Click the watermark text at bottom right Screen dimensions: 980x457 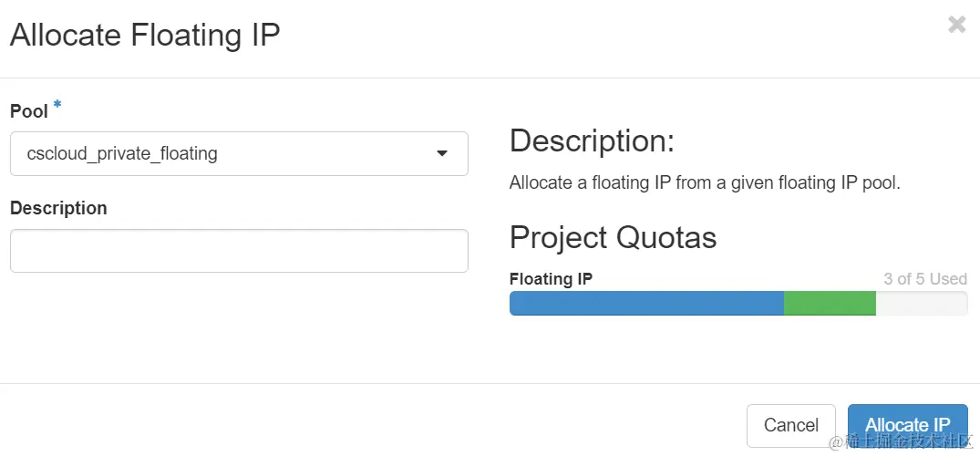pos(903,441)
